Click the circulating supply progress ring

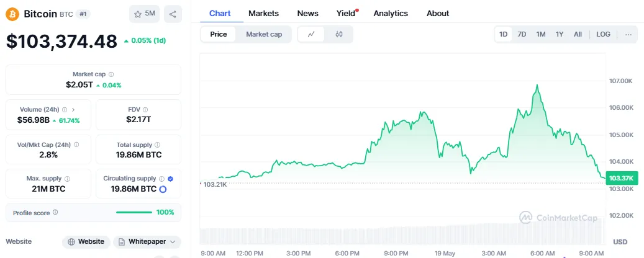point(163,189)
